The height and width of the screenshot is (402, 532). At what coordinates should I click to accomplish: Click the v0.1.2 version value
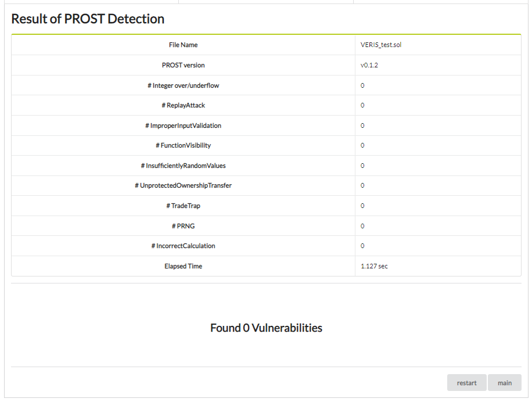coord(369,65)
